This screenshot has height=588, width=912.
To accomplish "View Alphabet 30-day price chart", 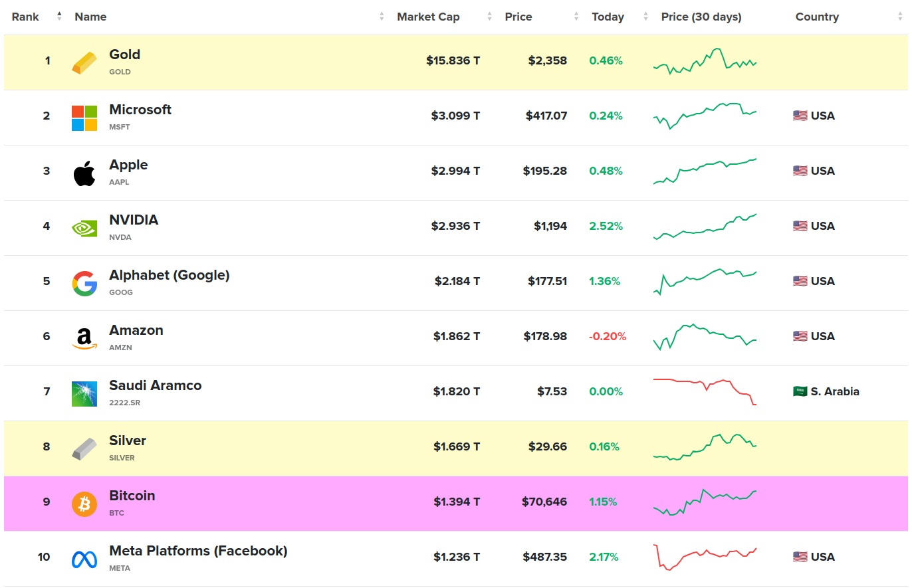I will [x=705, y=281].
